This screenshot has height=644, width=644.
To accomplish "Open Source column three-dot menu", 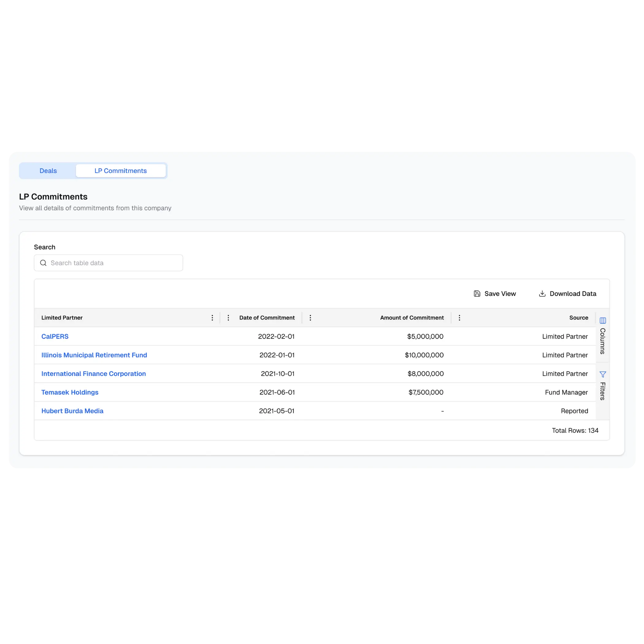I will [459, 318].
